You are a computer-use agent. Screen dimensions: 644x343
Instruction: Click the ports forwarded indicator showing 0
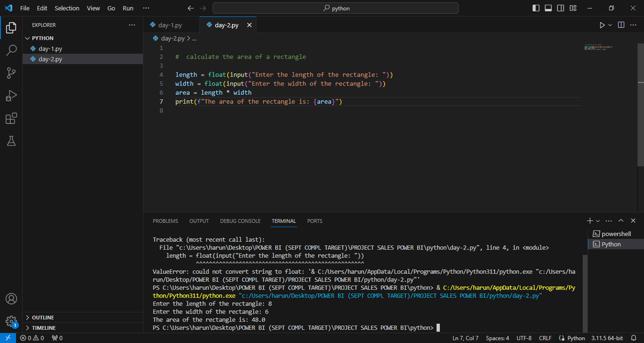[57, 338]
